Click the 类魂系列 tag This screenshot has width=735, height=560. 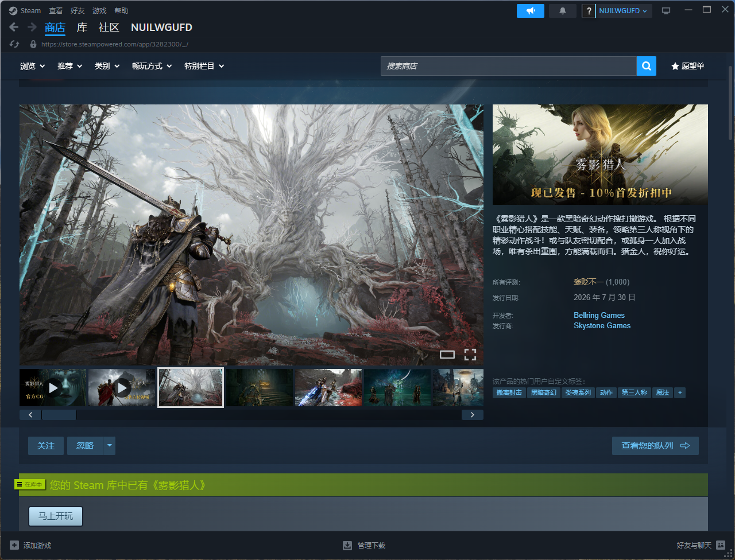coord(578,392)
